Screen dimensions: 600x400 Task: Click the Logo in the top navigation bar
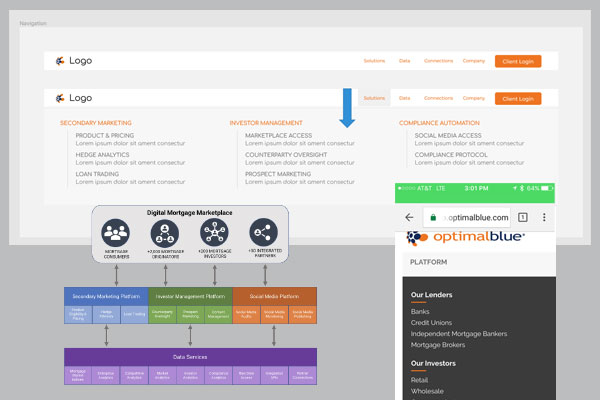coord(74,61)
